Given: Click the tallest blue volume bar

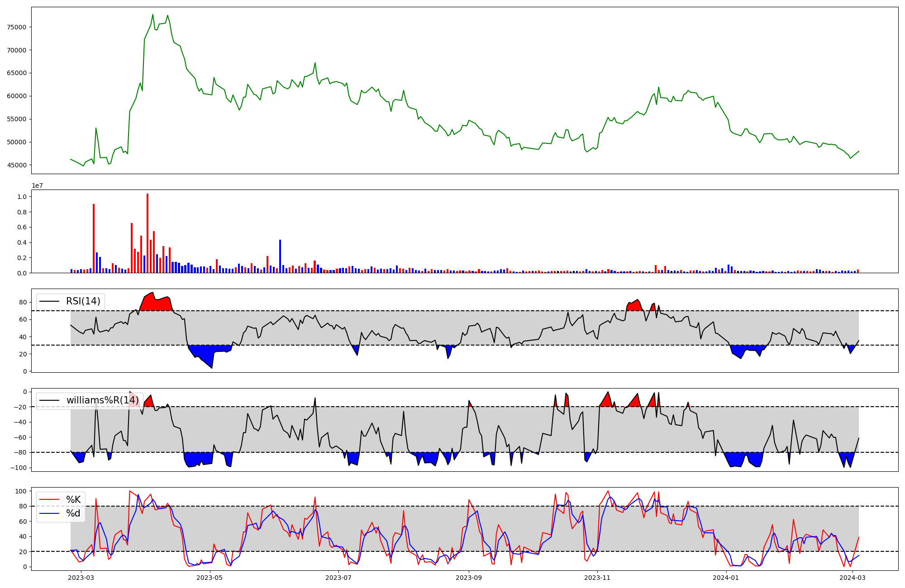Looking at the screenshot, I should point(280,257).
